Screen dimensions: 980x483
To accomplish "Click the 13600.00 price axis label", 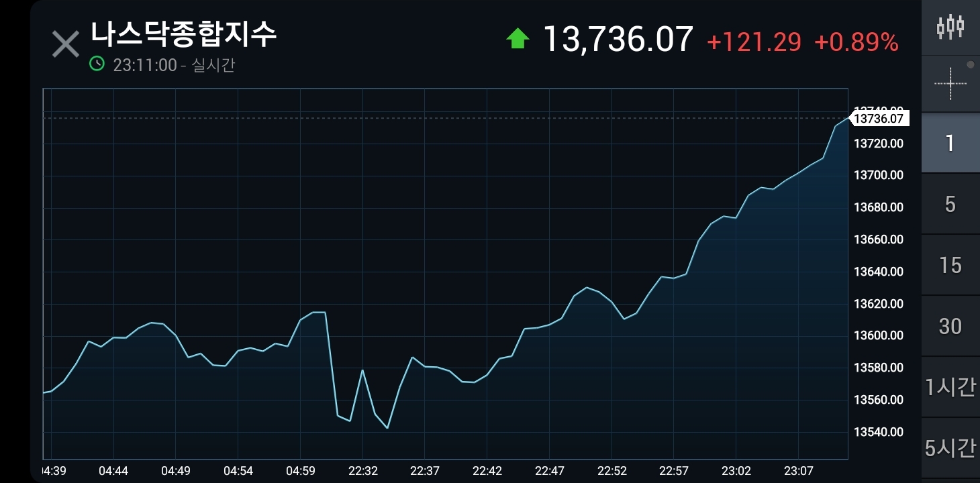I will tap(878, 335).
